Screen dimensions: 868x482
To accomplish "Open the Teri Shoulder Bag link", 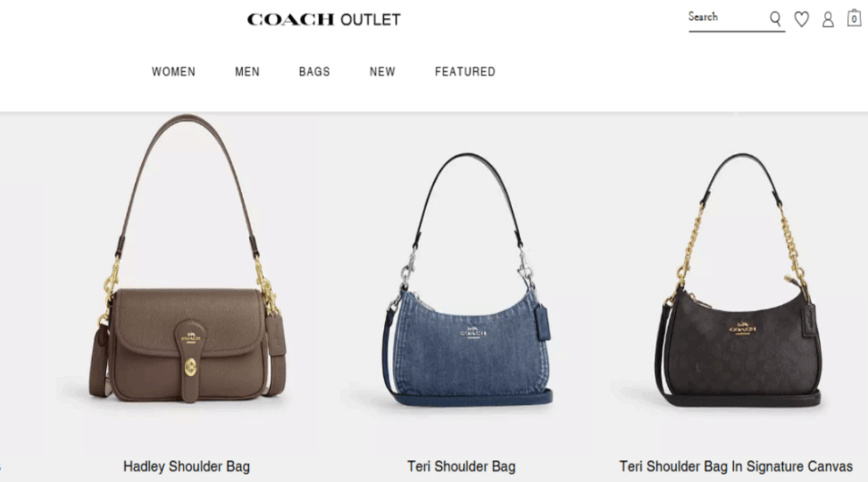I will coord(461,466).
